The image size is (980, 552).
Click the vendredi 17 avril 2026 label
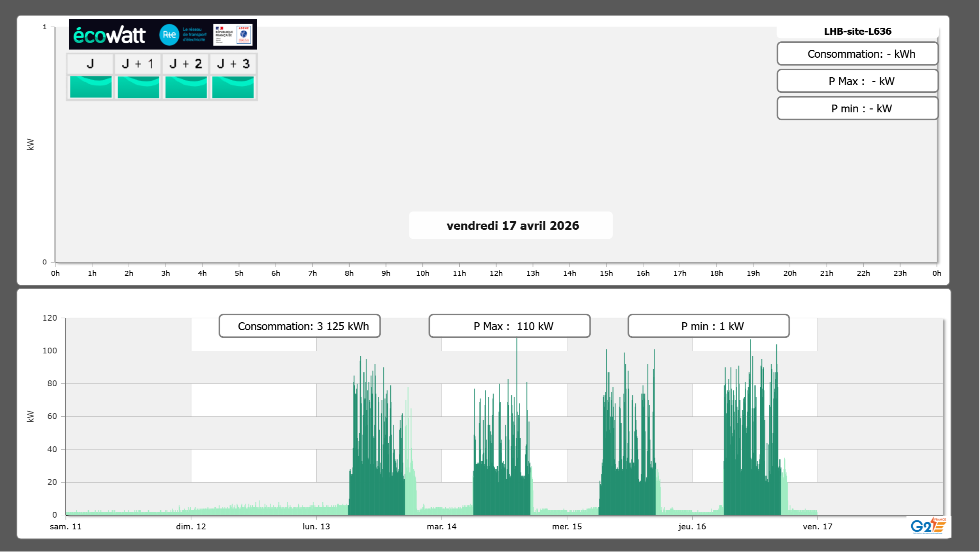[x=512, y=225]
